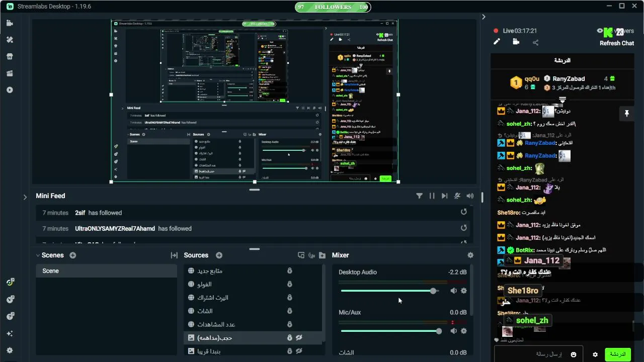
Task: Click qq0u in chat leaderboard
Action: 532,79
